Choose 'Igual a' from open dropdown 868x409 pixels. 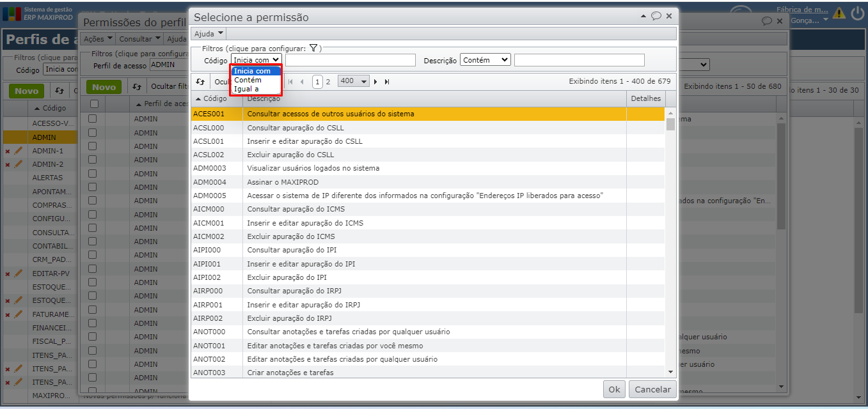256,89
